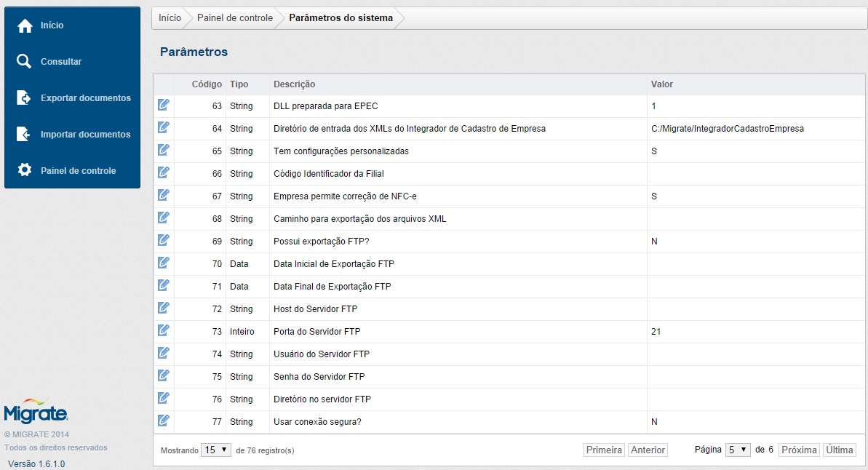This screenshot has height=470, width=868.
Task: Click type Data in row 70
Action: [x=239, y=264]
